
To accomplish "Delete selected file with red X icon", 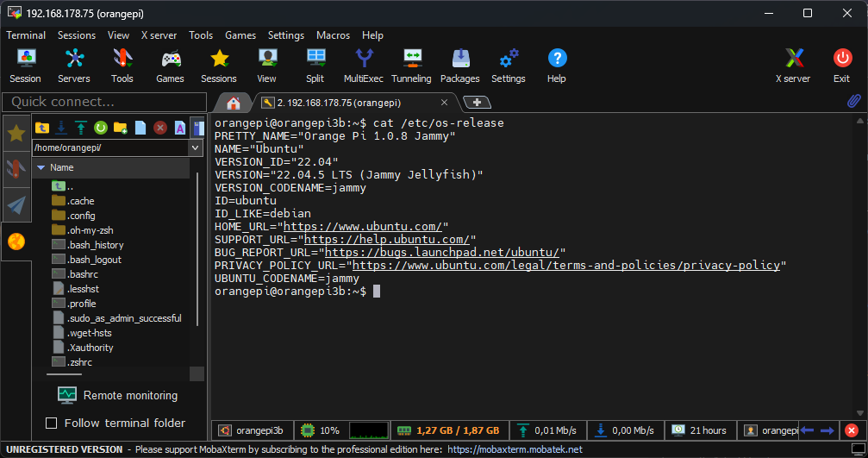I will click(160, 128).
